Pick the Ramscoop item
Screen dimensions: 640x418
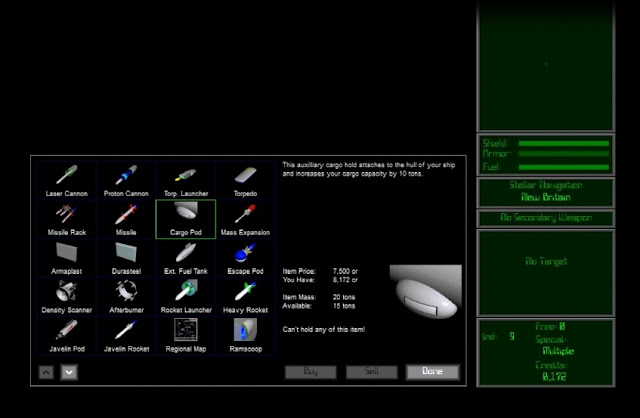coord(245,336)
